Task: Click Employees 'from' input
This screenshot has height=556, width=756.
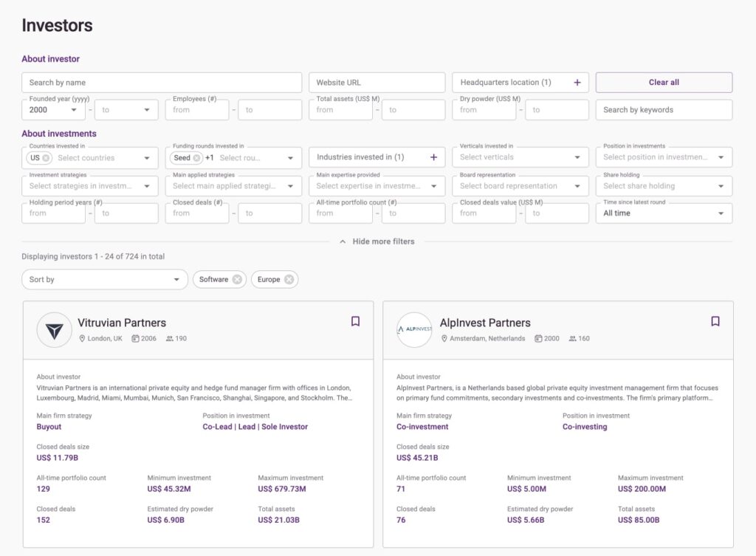Action: (196, 110)
